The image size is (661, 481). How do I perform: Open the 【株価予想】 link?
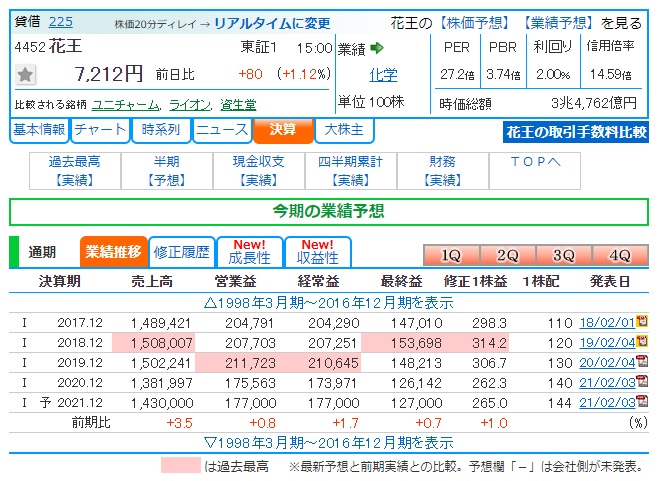coord(474,23)
